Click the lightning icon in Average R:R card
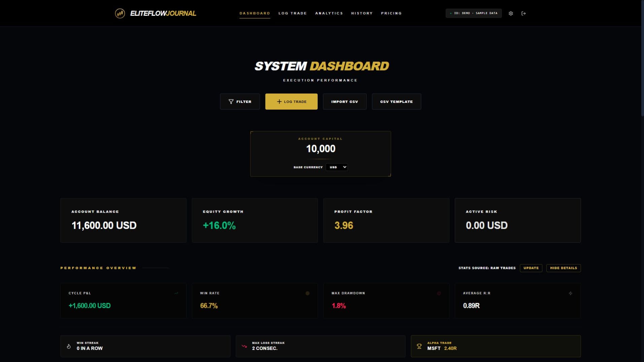The image size is (644, 362). [571, 293]
